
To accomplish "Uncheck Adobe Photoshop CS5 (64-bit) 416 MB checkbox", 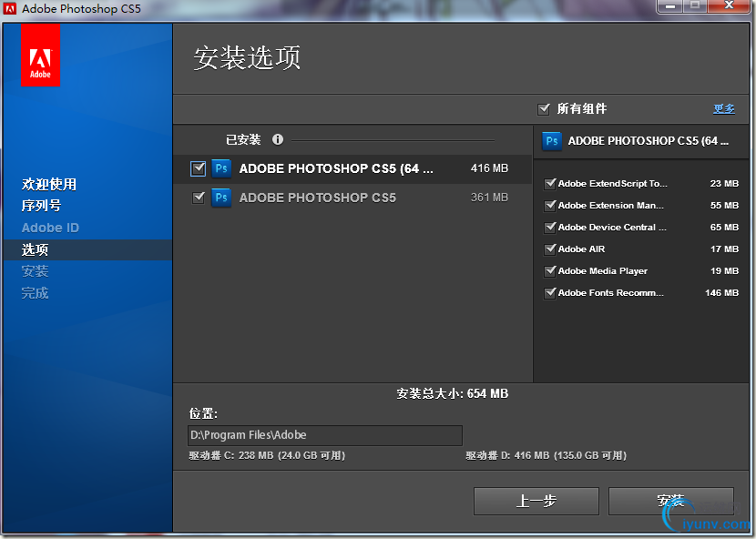I will pos(199,168).
